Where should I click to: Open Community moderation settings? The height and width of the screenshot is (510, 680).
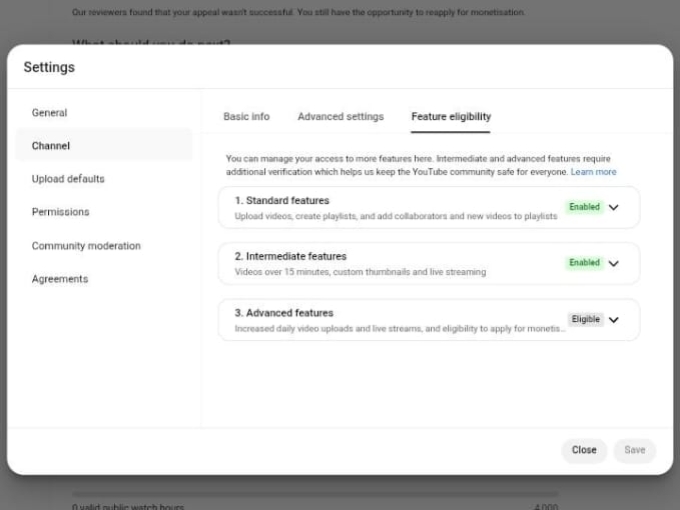click(86, 246)
